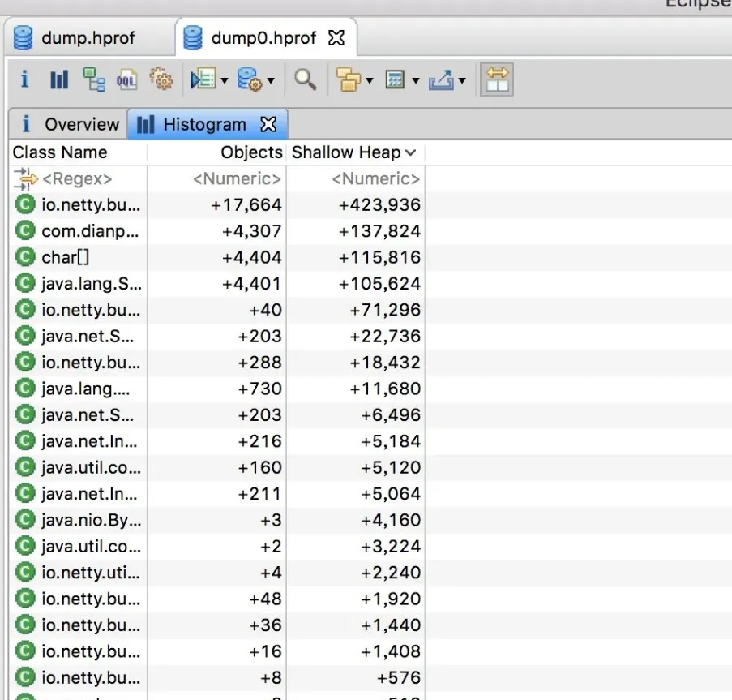Open the thread overview gears icon
Screen dimensions: 732x700
pos(161,79)
